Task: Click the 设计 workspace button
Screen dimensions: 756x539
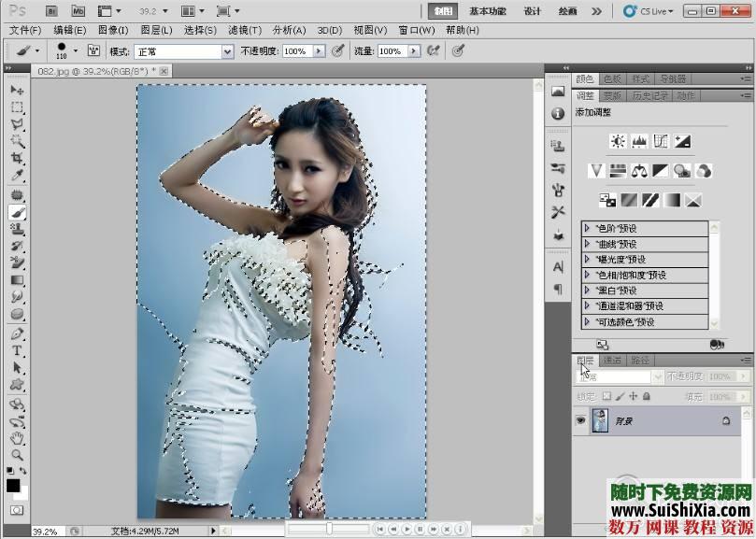Action: point(533,11)
